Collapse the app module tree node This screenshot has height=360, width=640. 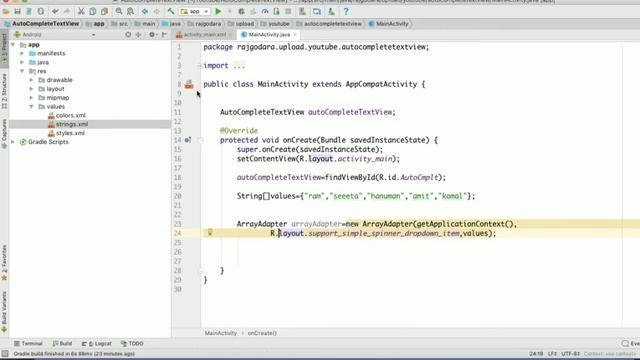13,44
